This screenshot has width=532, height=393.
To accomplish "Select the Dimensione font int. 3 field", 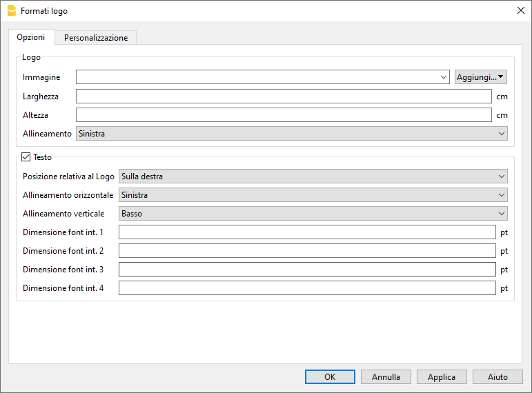I will (x=307, y=270).
